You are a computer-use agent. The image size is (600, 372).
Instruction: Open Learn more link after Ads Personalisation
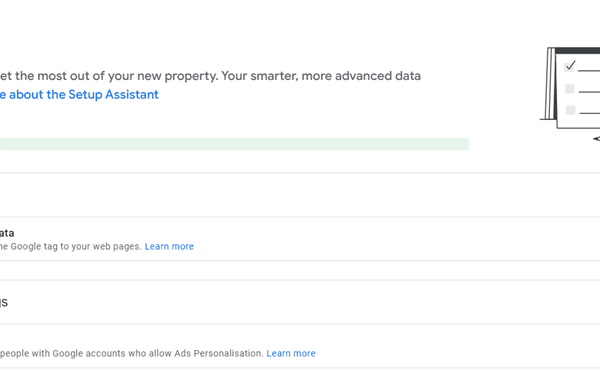pos(291,353)
